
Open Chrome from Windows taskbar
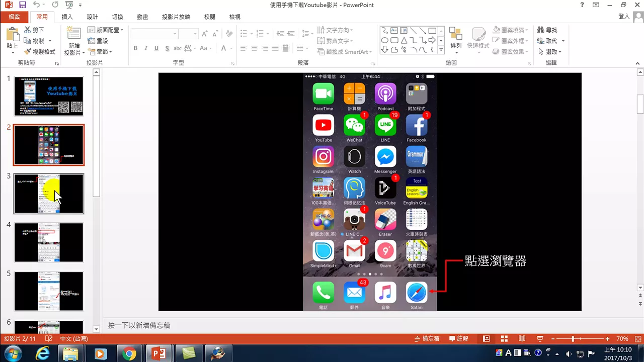129,353
